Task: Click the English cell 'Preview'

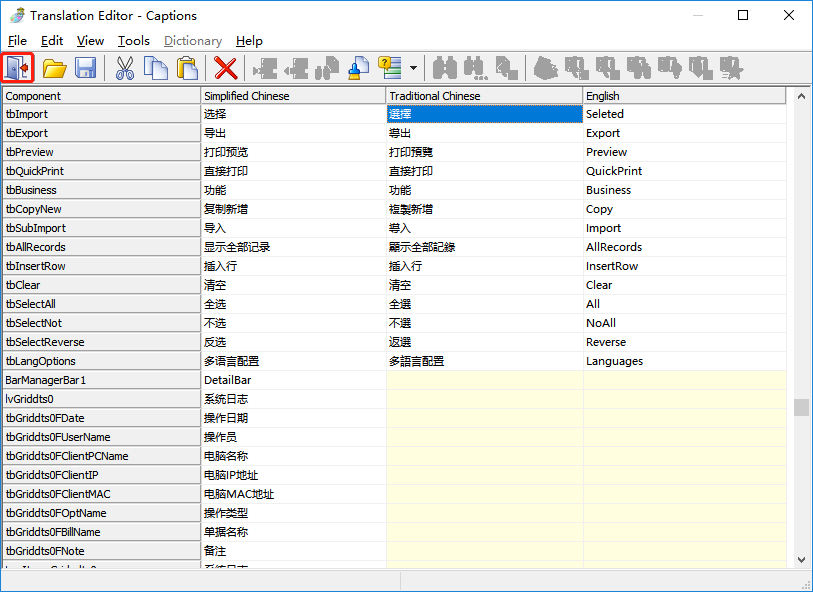Action: tap(684, 152)
